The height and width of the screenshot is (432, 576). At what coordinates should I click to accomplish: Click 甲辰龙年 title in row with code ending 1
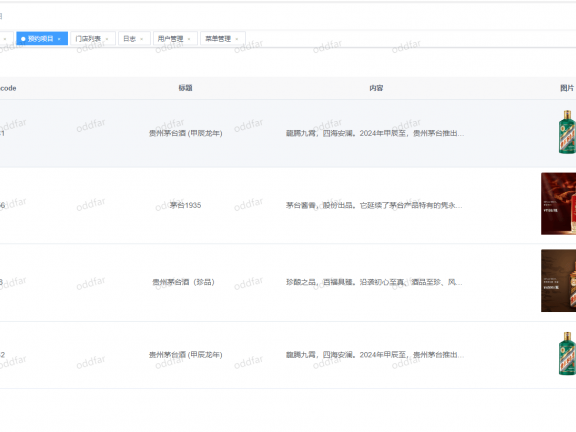click(x=186, y=133)
